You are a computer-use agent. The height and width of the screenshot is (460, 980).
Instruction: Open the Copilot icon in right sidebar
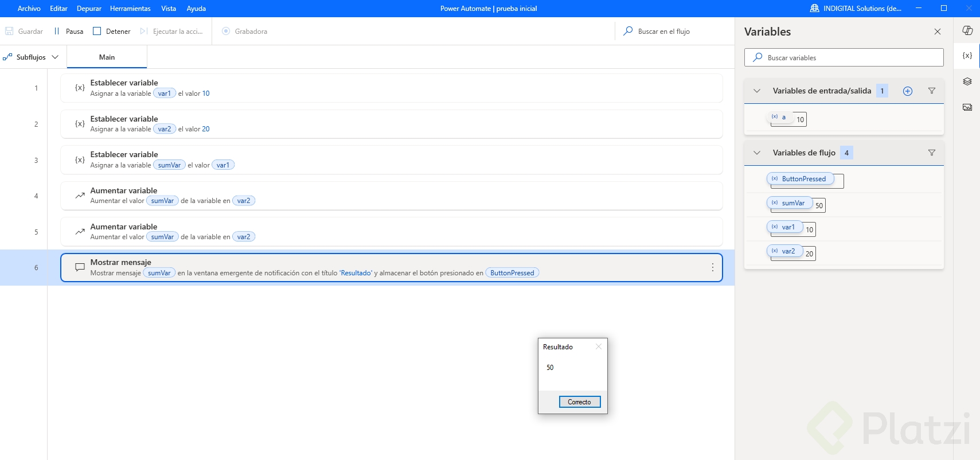click(x=967, y=30)
